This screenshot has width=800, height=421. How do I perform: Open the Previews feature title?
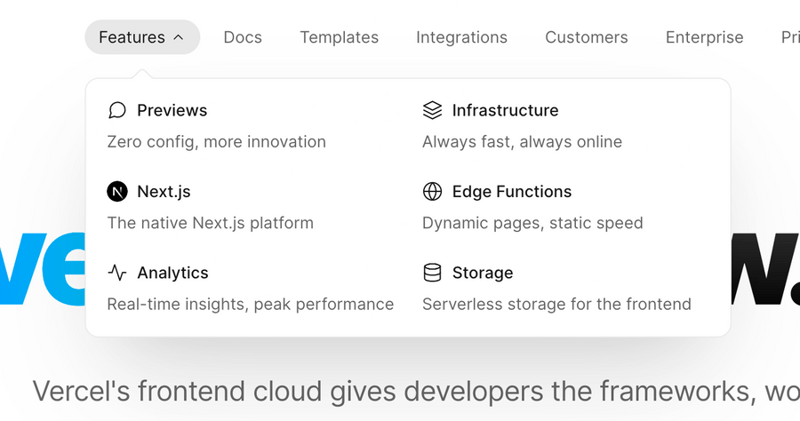[x=172, y=110]
